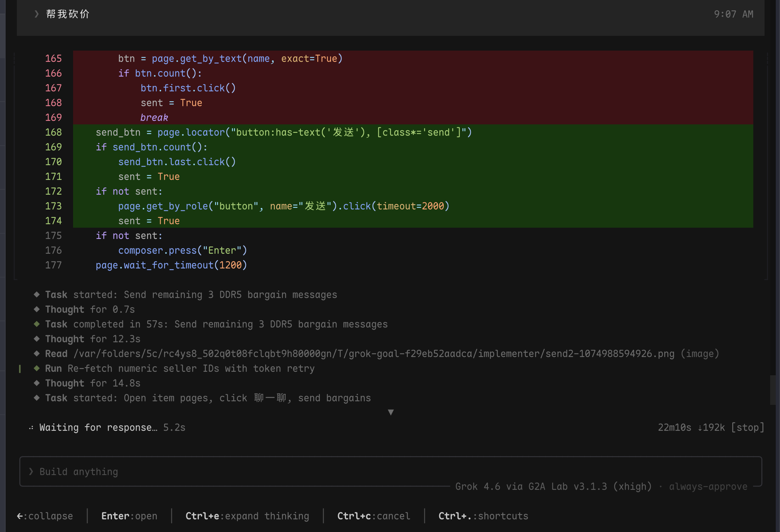Click line page.wait_for_timeout(1200)

pyautogui.click(x=171, y=265)
